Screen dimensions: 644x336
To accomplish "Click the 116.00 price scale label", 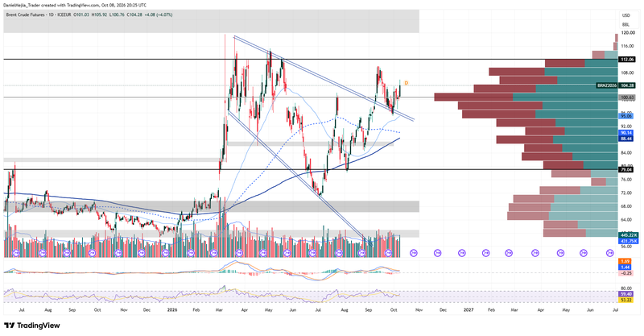I will point(628,46).
